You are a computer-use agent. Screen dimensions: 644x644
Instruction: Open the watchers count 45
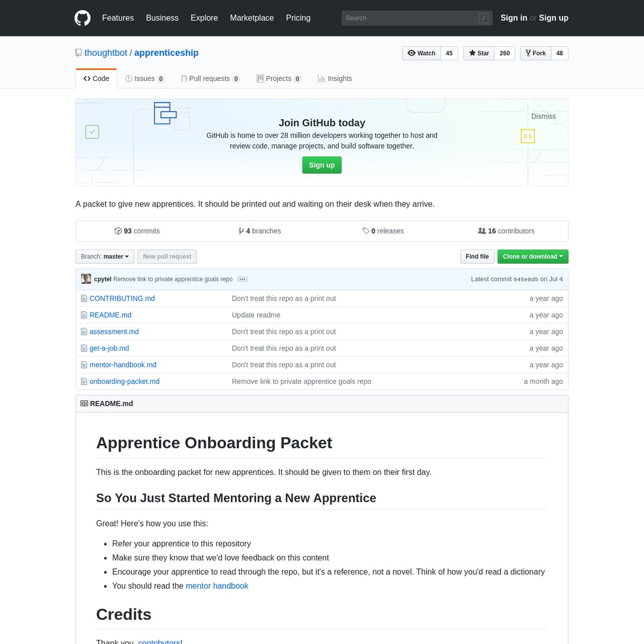point(449,53)
